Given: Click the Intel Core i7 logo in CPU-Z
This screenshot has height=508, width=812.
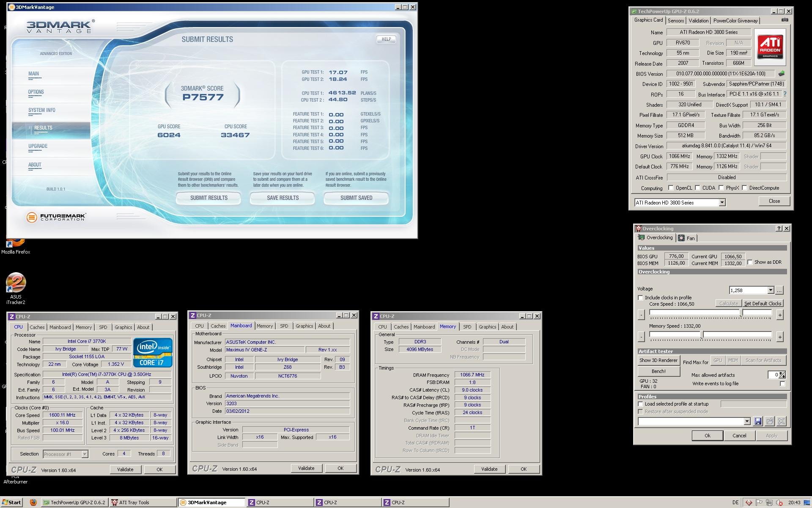Looking at the screenshot, I should pos(153,352).
